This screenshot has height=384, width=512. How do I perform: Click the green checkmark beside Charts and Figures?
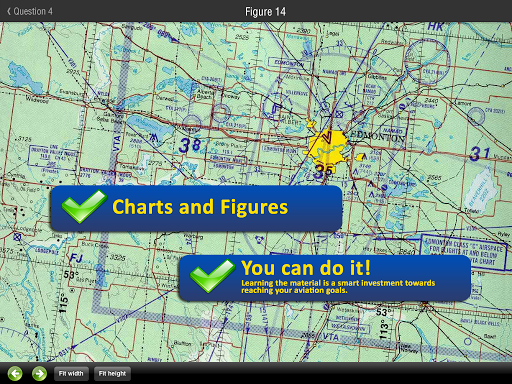[x=84, y=206]
